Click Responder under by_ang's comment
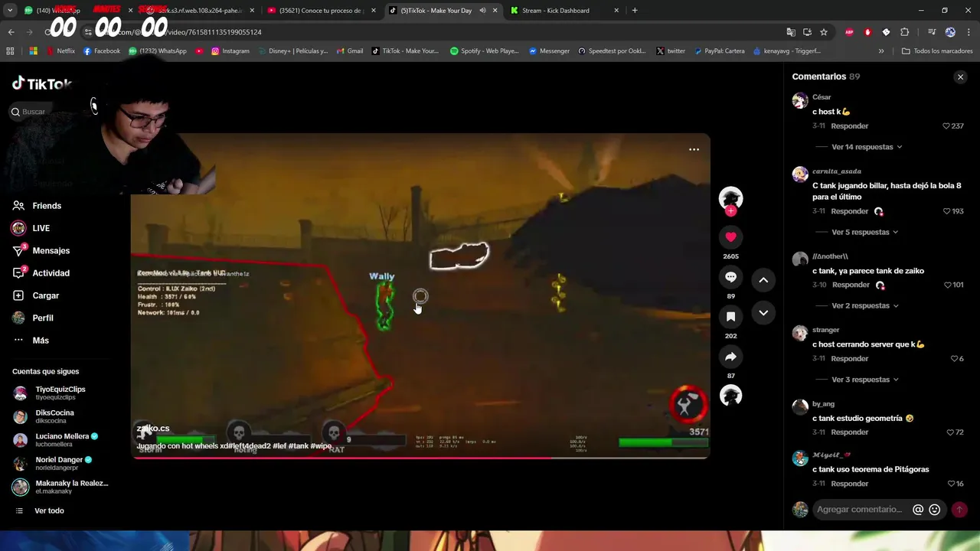Screen dimensions: 980x551 tap(850, 432)
